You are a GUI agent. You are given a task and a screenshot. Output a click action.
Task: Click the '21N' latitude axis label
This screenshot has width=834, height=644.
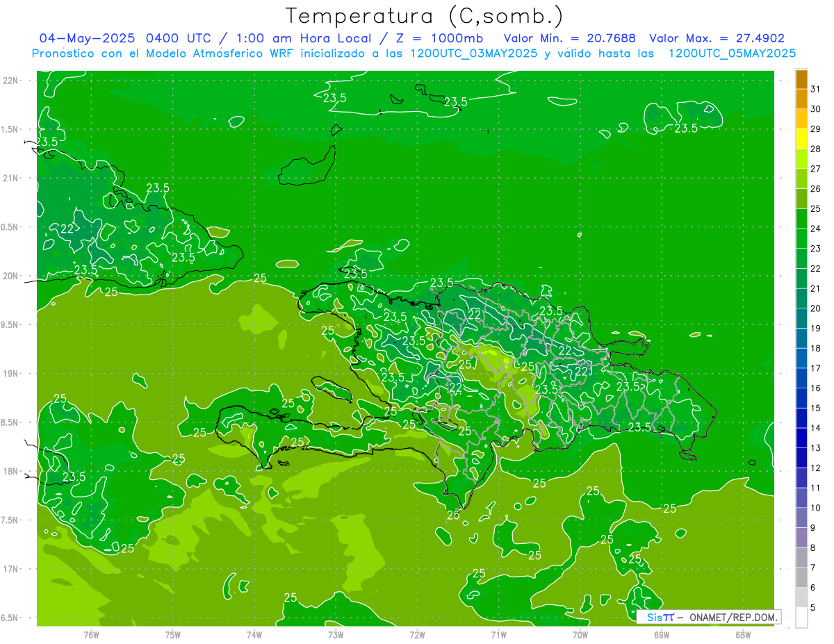tap(10, 178)
